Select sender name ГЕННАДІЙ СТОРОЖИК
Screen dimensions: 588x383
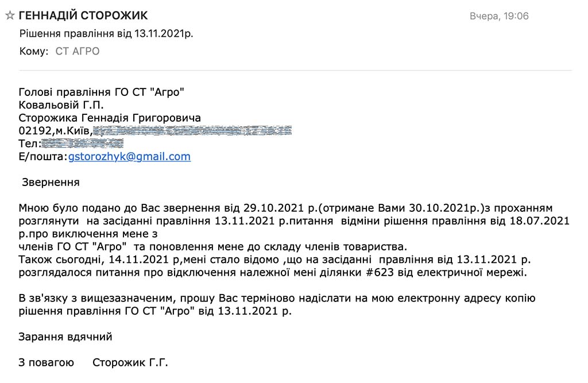(83, 16)
